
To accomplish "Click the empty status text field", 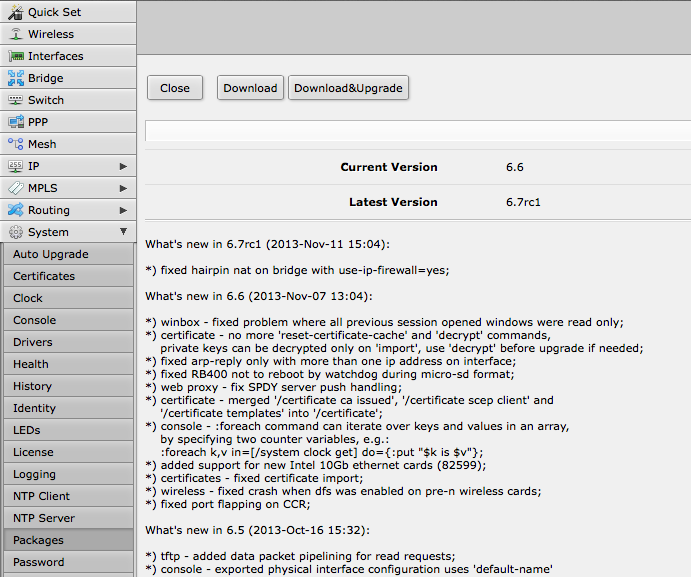I will coord(417,131).
